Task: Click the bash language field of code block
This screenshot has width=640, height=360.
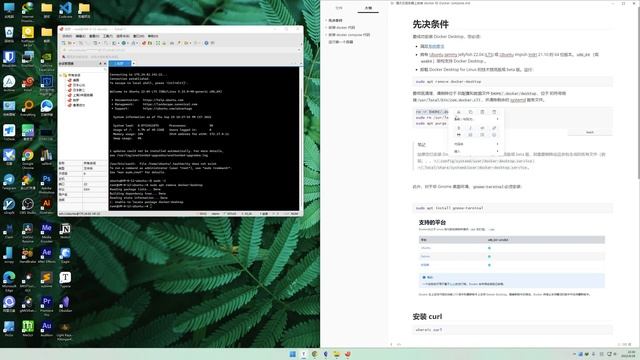Action: tap(590, 132)
